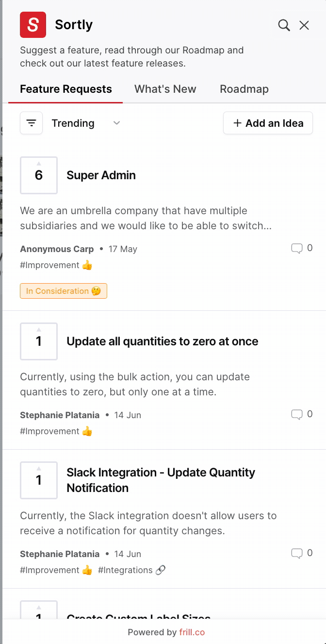
Task: Switch to the Roadmap tab
Action: [244, 89]
